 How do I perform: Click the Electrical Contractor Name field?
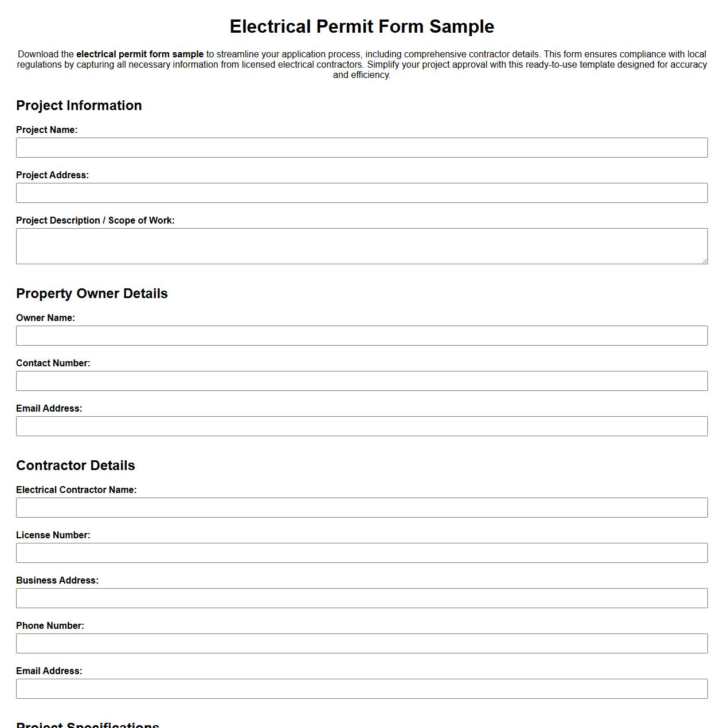[361, 507]
